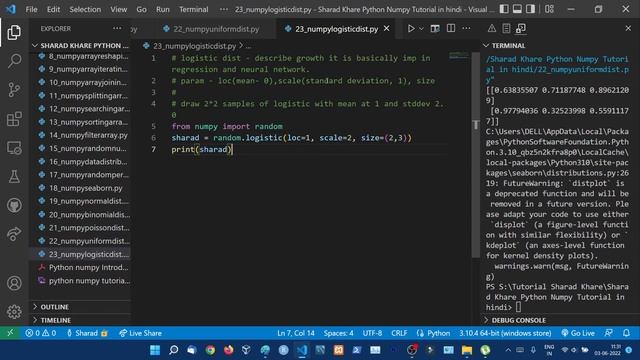This screenshot has height=360, width=640.
Task: Open editor More Actions ellipsis
Action: tap(467, 29)
